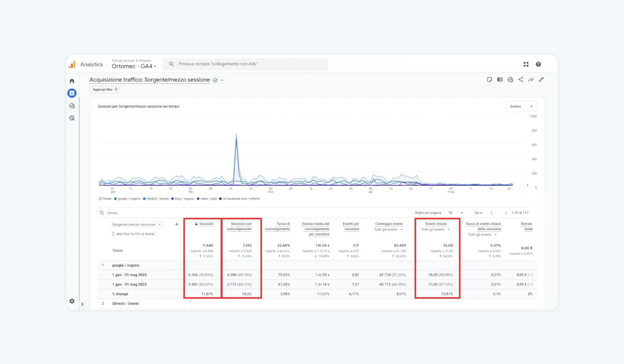Image resolution: width=624 pixels, height=364 pixels.
Task: Open the Advertising icon in sidebar
Action: click(72, 118)
